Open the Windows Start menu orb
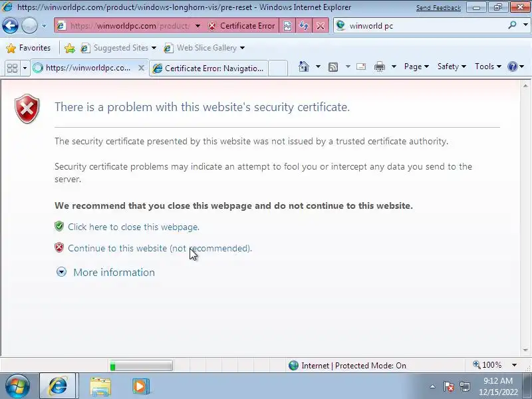Screen dimensions: 532x399 17,386
